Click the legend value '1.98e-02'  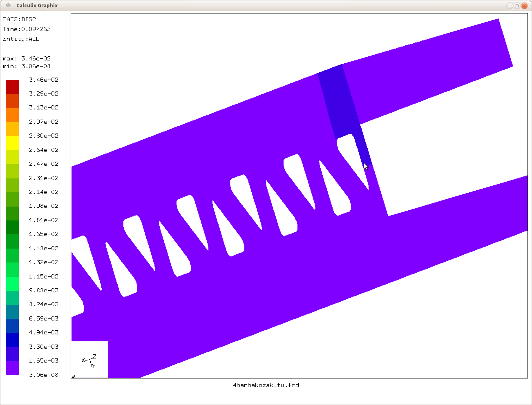click(44, 206)
